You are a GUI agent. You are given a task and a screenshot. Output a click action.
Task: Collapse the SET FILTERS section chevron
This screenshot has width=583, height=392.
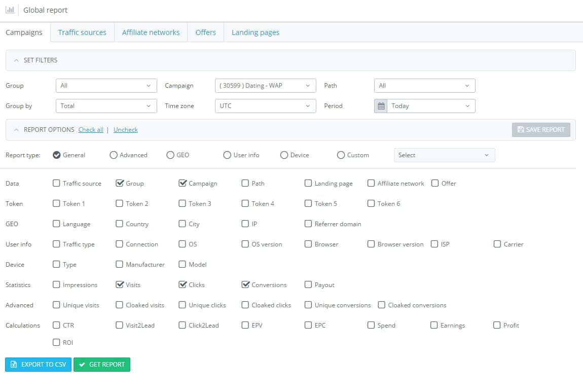tap(16, 60)
